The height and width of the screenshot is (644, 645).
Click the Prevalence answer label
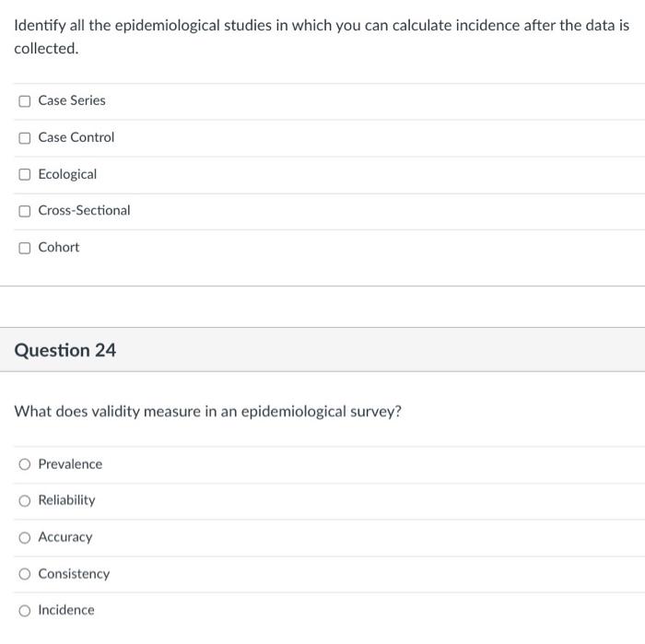[x=70, y=464]
